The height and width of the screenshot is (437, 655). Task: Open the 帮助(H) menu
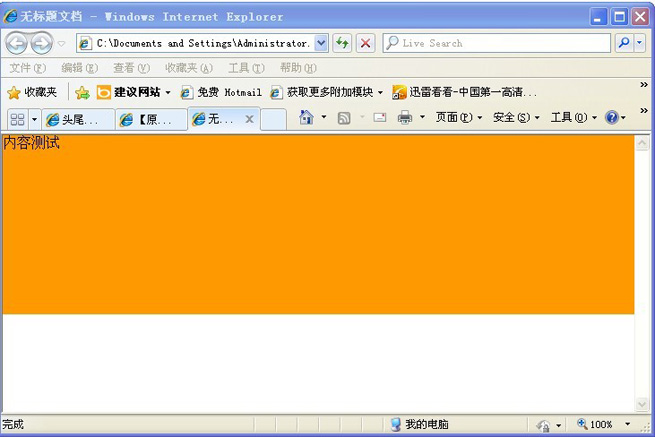(298, 68)
